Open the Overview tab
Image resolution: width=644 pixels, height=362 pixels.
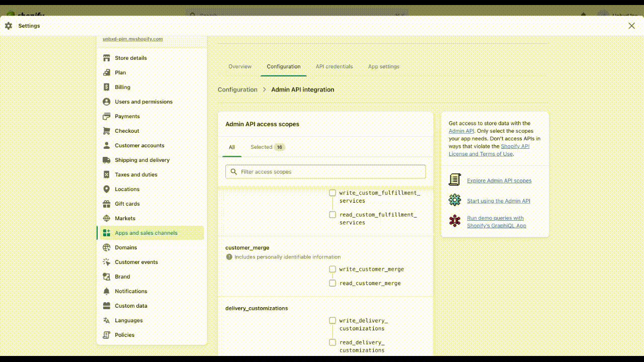pyautogui.click(x=240, y=66)
